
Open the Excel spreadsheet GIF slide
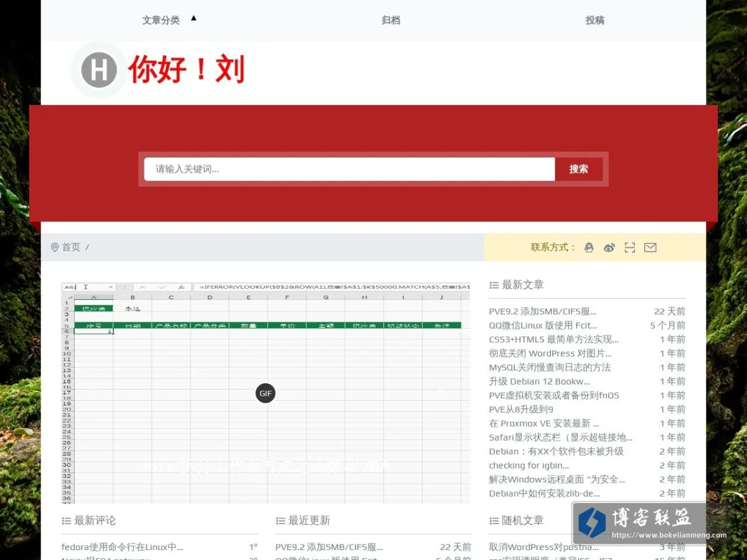266,393
